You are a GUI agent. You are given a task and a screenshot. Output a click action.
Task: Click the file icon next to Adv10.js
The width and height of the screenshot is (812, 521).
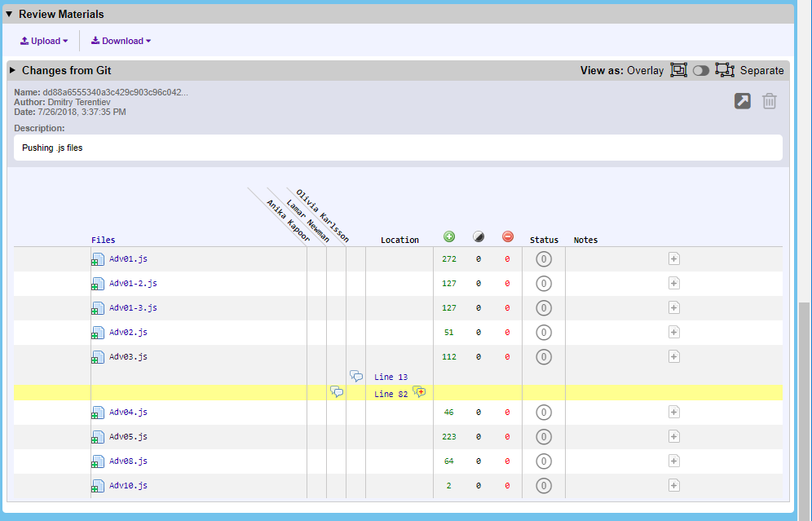98,485
